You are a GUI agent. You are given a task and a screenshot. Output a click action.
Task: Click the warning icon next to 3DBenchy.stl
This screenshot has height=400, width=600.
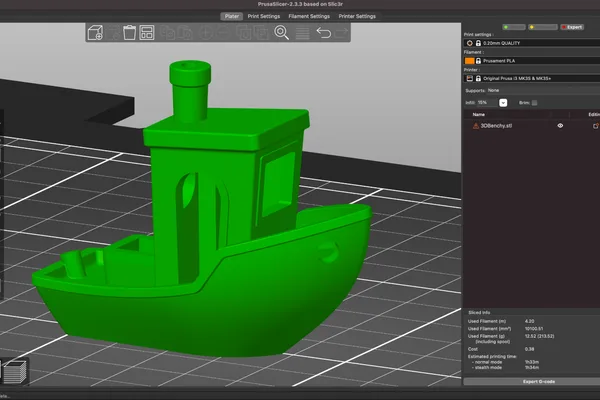[x=476, y=126]
